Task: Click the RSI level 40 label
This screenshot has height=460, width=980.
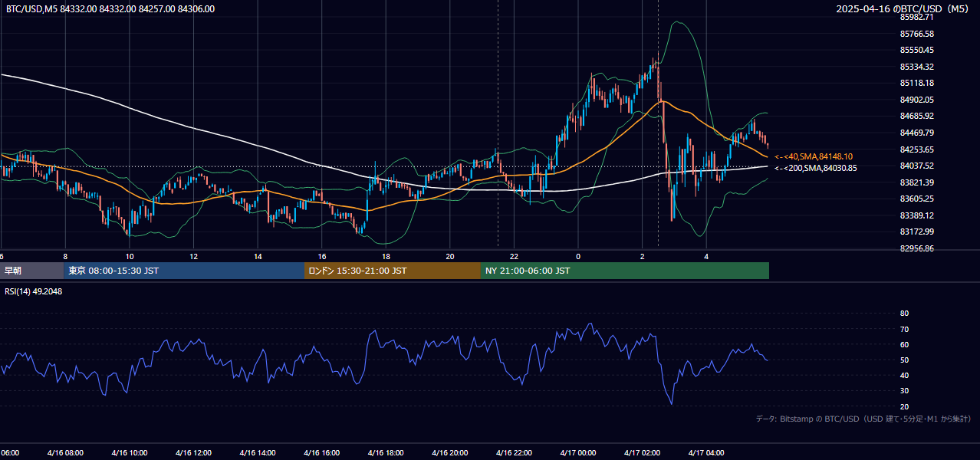Action: click(904, 375)
